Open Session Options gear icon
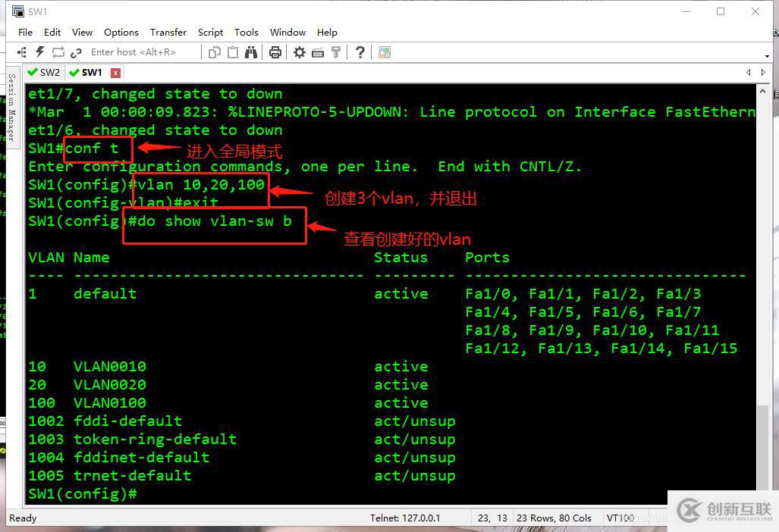The height and width of the screenshot is (532, 779). pos(299,52)
